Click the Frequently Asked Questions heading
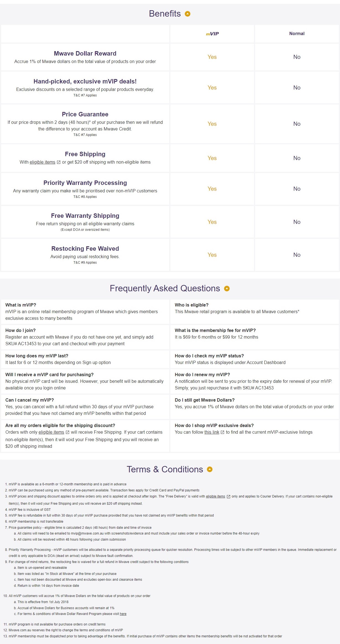This screenshot has height=644, width=340. coord(165,289)
